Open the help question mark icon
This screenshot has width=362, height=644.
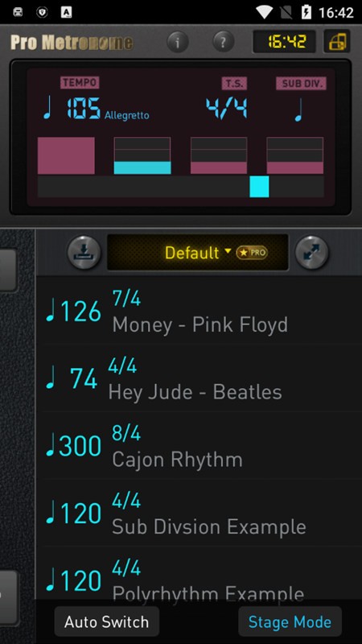(224, 42)
